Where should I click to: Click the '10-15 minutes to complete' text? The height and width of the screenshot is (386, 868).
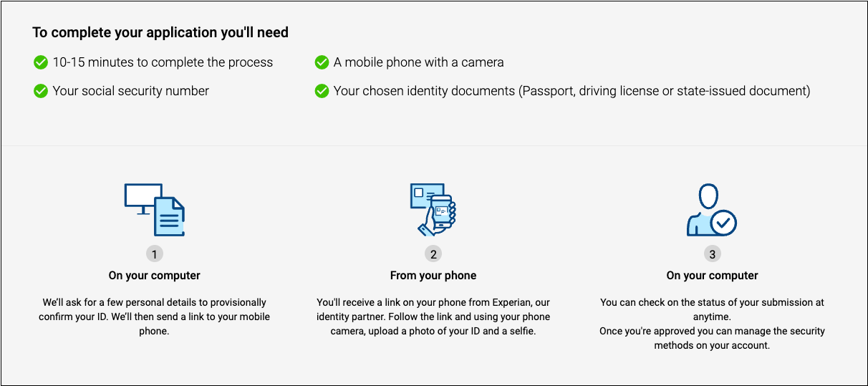pos(163,62)
